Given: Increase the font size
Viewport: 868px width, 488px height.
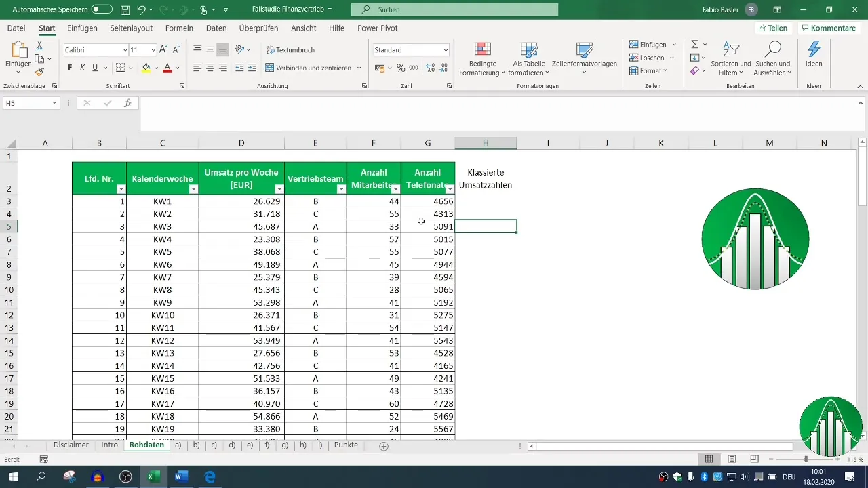Looking at the screenshot, I should pyautogui.click(x=165, y=50).
